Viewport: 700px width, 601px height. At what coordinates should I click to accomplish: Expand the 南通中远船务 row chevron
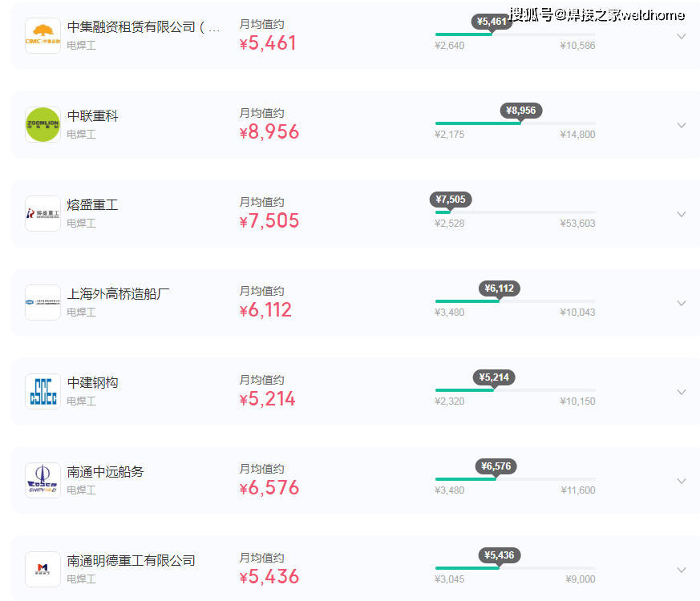pyautogui.click(x=682, y=481)
